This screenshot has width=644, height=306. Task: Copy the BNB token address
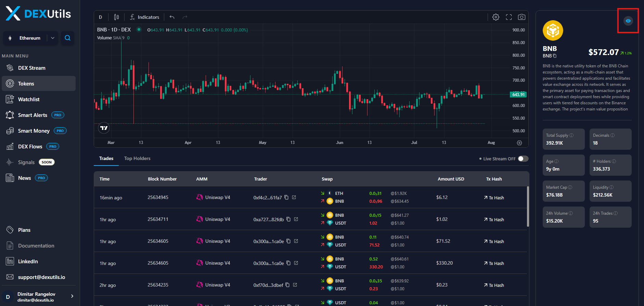click(x=555, y=56)
